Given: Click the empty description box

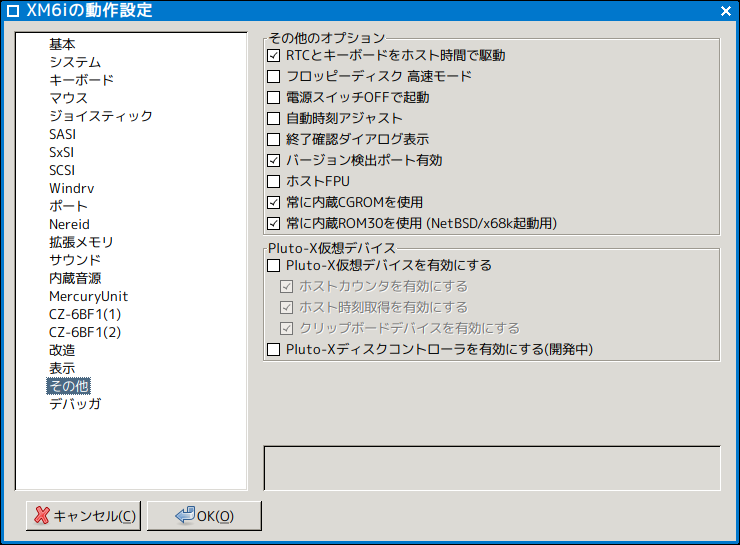Looking at the screenshot, I should click(492, 468).
